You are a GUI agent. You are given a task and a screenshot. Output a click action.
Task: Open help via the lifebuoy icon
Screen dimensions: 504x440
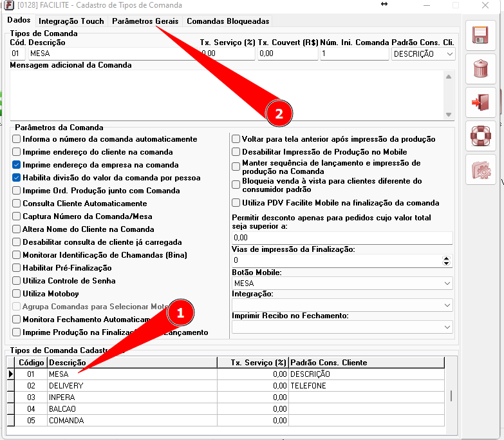[x=481, y=136]
